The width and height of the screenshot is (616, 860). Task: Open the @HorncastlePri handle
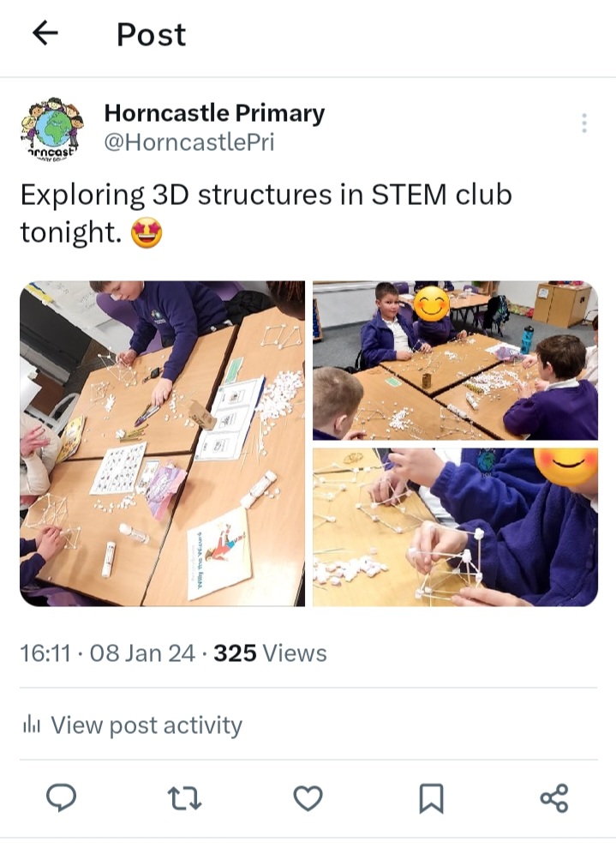pyautogui.click(x=189, y=142)
